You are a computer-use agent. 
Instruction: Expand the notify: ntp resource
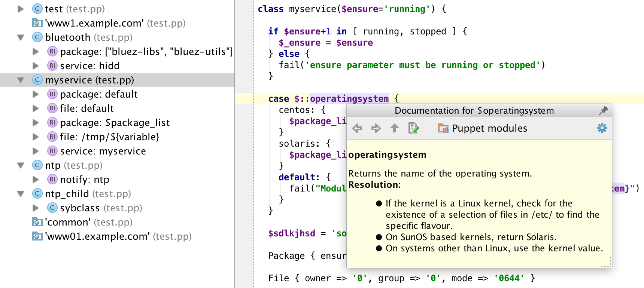pyautogui.click(x=36, y=180)
